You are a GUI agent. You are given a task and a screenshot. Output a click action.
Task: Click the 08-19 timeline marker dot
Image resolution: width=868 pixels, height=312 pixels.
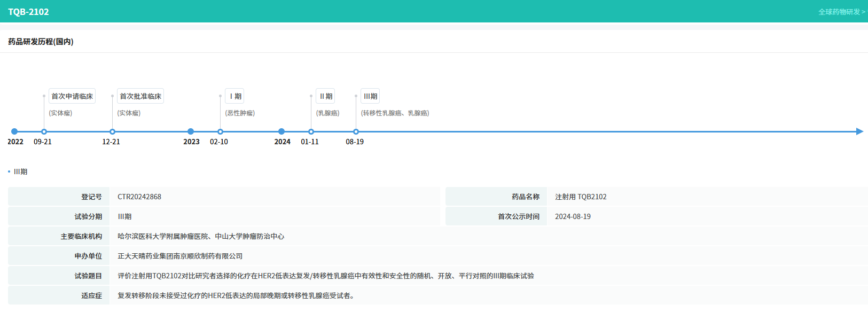[356, 131]
